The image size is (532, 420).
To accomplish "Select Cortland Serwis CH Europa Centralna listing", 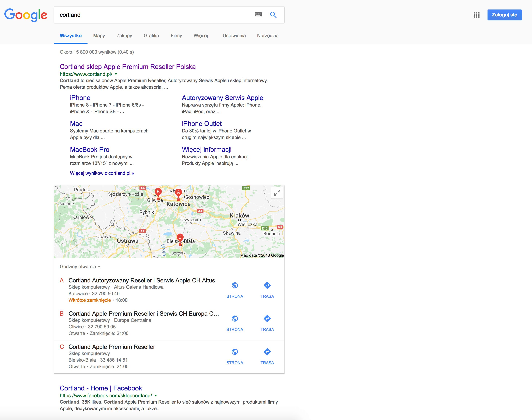I will 143,313.
